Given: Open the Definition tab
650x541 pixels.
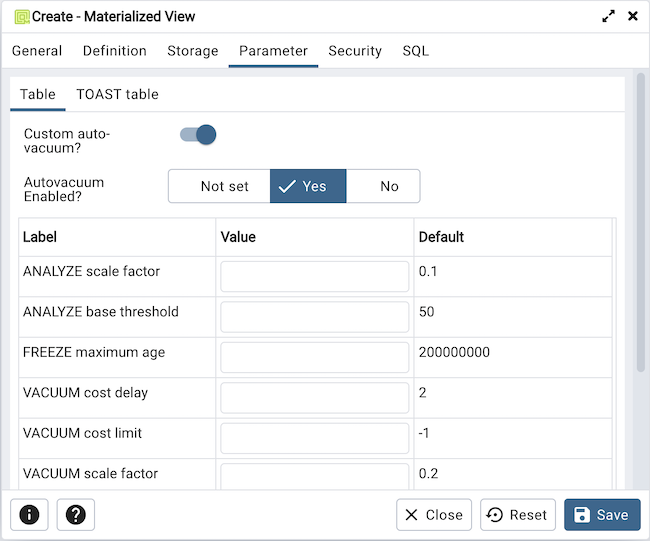Looking at the screenshot, I should pyautogui.click(x=115, y=51).
